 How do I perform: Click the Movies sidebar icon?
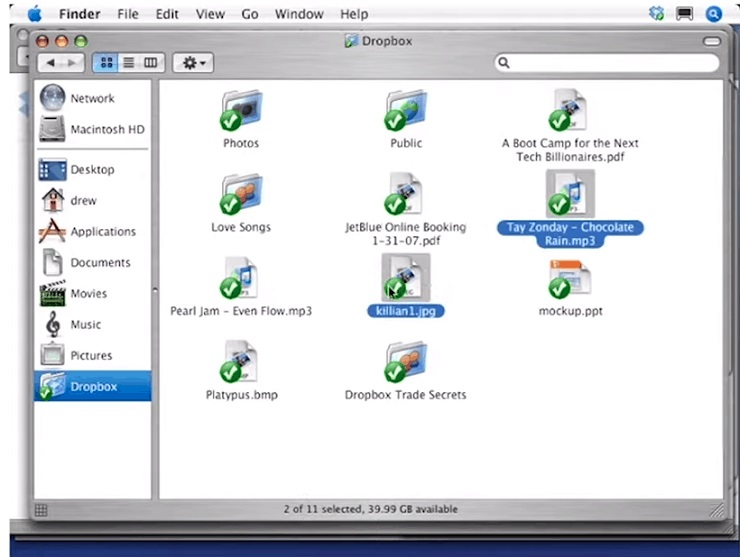[x=52, y=293]
